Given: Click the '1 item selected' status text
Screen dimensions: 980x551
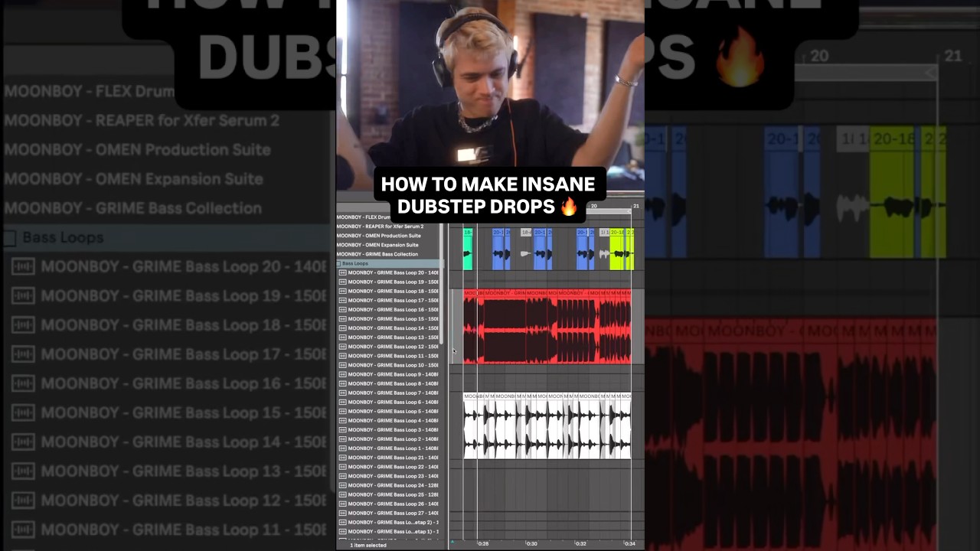Looking at the screenshot, I should point(367,545).
